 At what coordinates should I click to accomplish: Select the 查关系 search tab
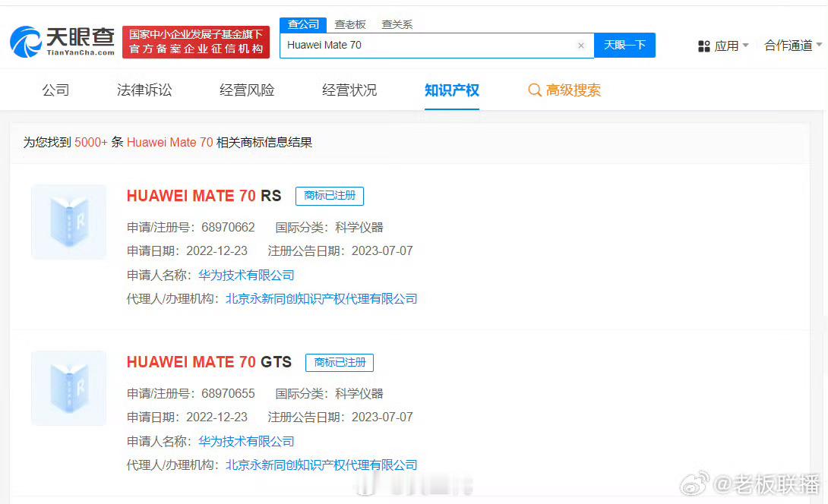pyautogui.click(x=397, y=25)
